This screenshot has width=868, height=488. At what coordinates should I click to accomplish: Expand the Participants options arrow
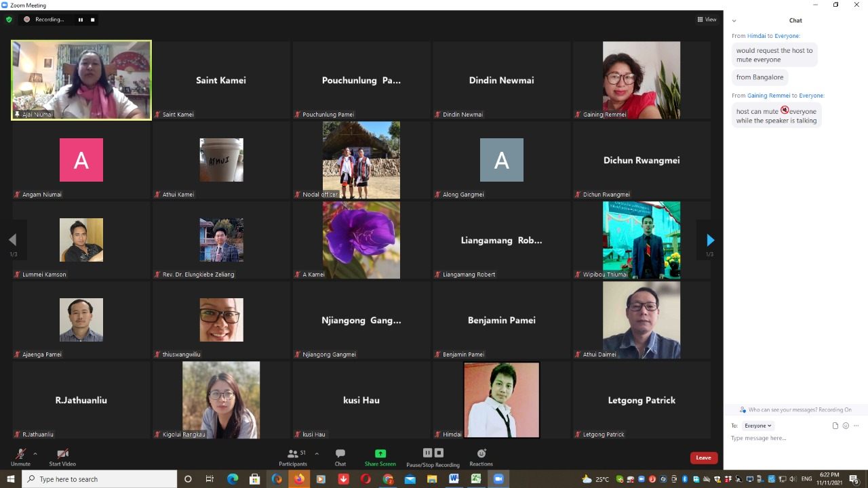pyautogui.click(x=317, y=454)
